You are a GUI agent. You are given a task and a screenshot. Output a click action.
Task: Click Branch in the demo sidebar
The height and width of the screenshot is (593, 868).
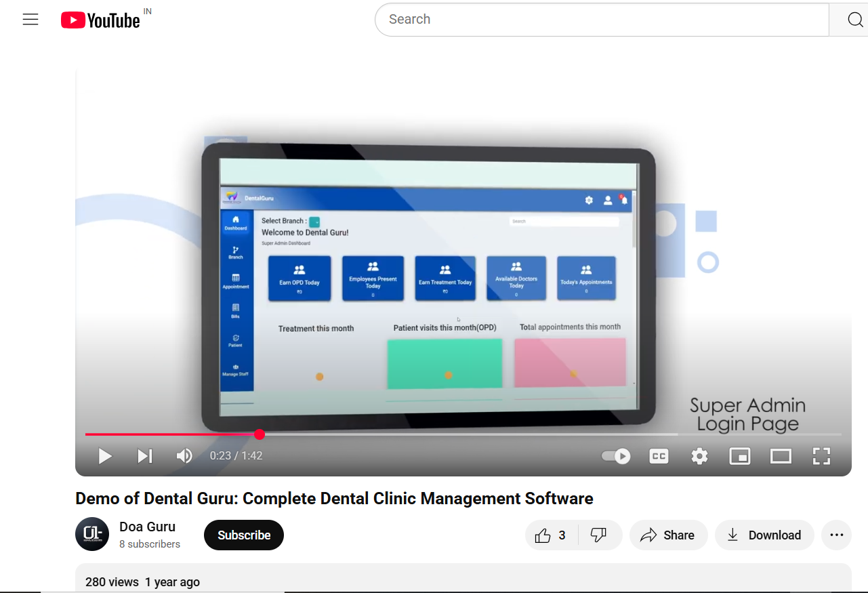point(236,253)
